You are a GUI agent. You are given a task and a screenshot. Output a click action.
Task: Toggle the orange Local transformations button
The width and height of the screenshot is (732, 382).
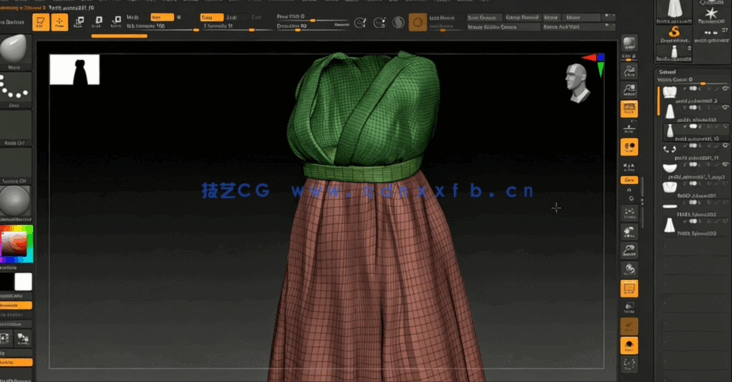coord(629,147)
